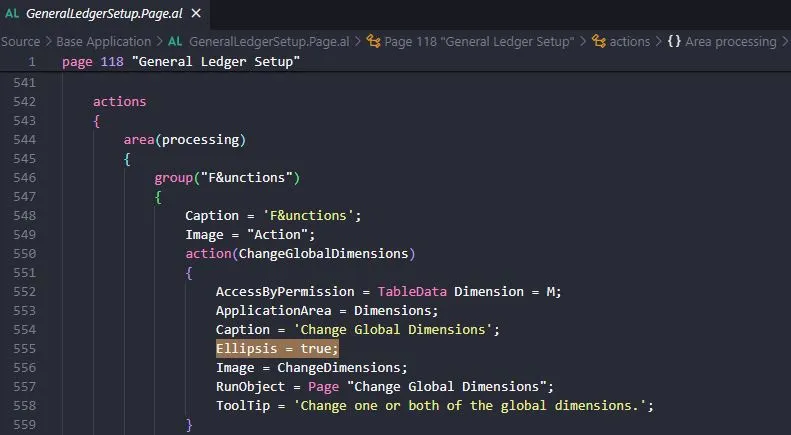791x435 pixels.
Task: Select the Area processing breadcrumb
Action: [730, 41]
